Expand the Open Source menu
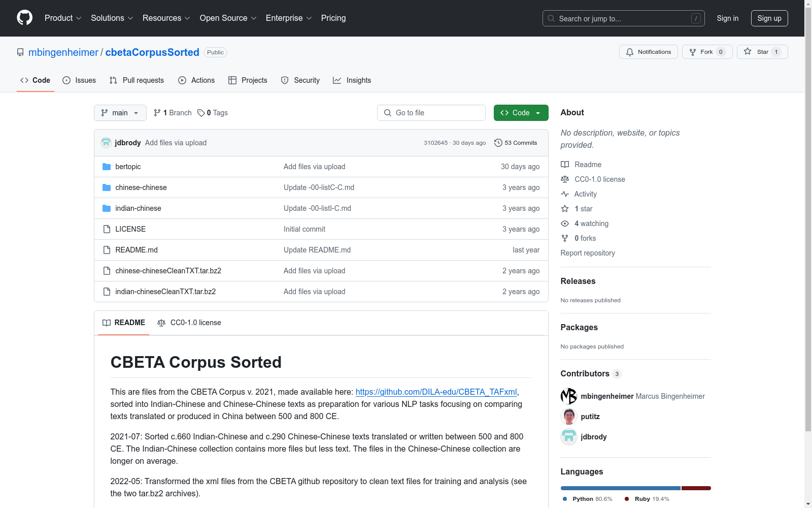The height and width of the screenshot is (508, 812). tap(228, 18)
